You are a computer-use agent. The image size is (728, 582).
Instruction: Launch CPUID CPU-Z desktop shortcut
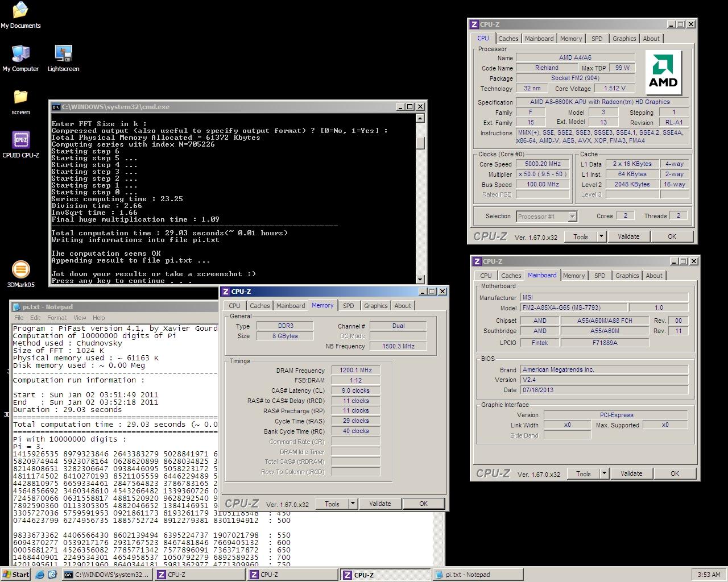tap(20, 145)
